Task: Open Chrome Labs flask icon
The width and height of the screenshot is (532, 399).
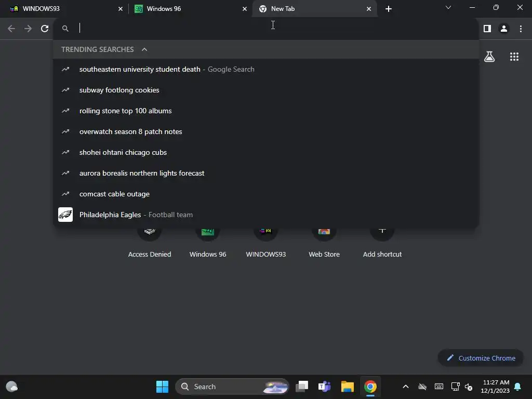Action: coord(489,57)
